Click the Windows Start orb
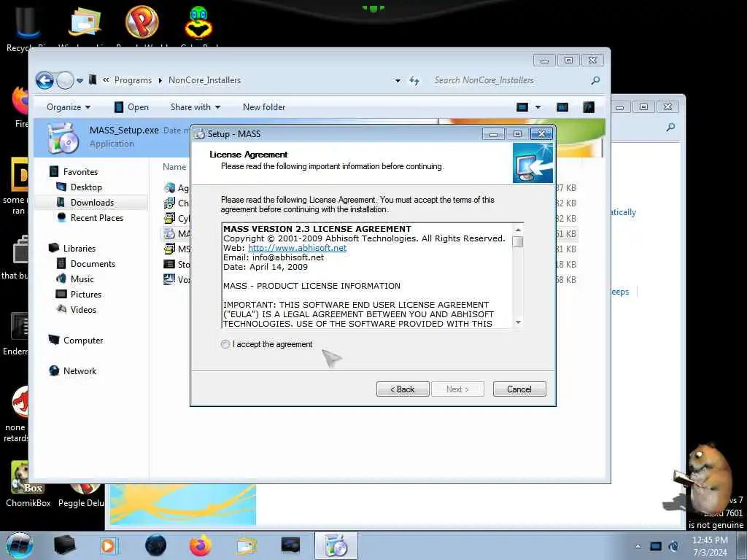Screen dimensions: 747x560 (x=19, y=545)
